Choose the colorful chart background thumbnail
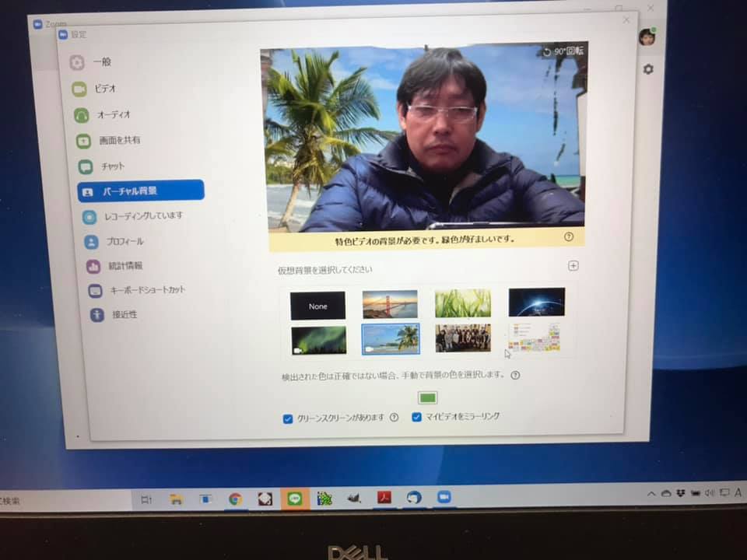The image size is (747, 560). (x=535, y=338)
